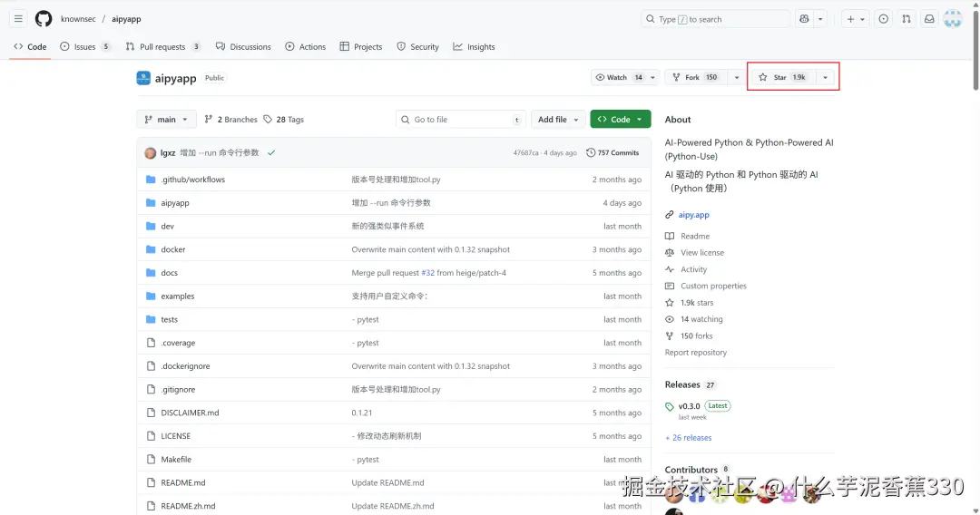This screenshot has width=980, height=515.
Task: Open the main branch selector dropdown
Action: coord(166,120)
